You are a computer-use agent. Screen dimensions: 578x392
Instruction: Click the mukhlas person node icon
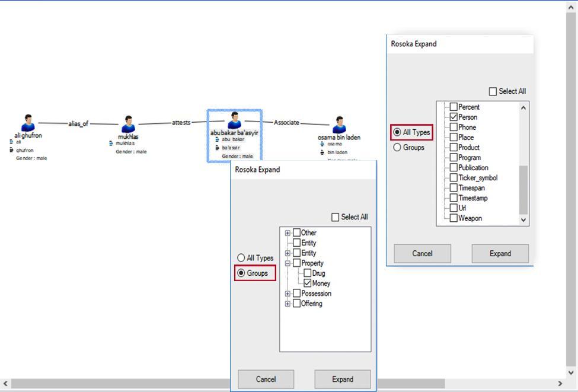(x=128, y=125)
